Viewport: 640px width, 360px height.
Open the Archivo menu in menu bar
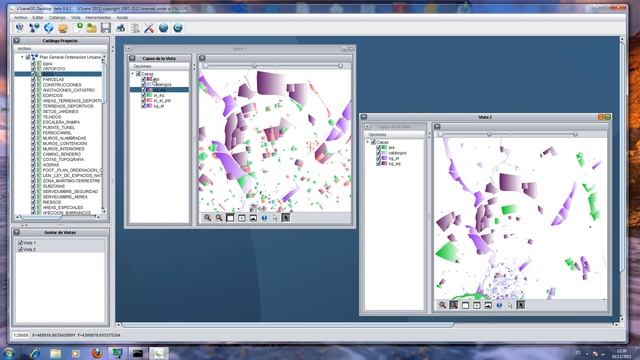(x=20, y=18)
